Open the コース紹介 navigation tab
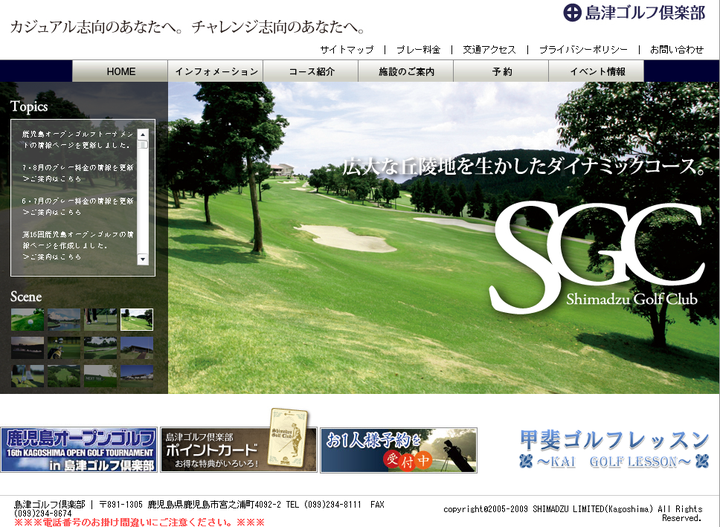Image resolution: width=720 pixels, height=527 pixels. [x=311, y=71]
